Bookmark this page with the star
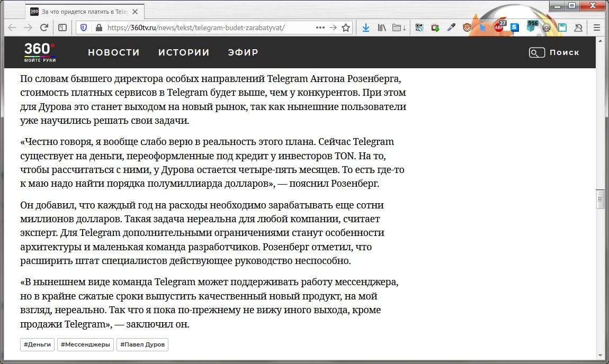Viewport: 609px width, 364px height. point(346,28)
